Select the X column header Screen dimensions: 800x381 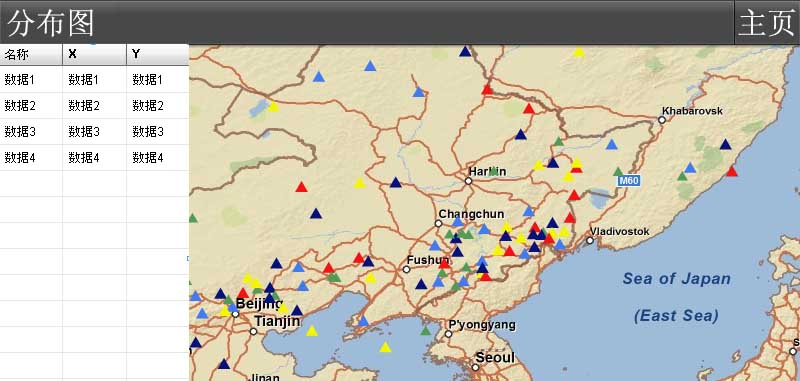pos(94,55)
